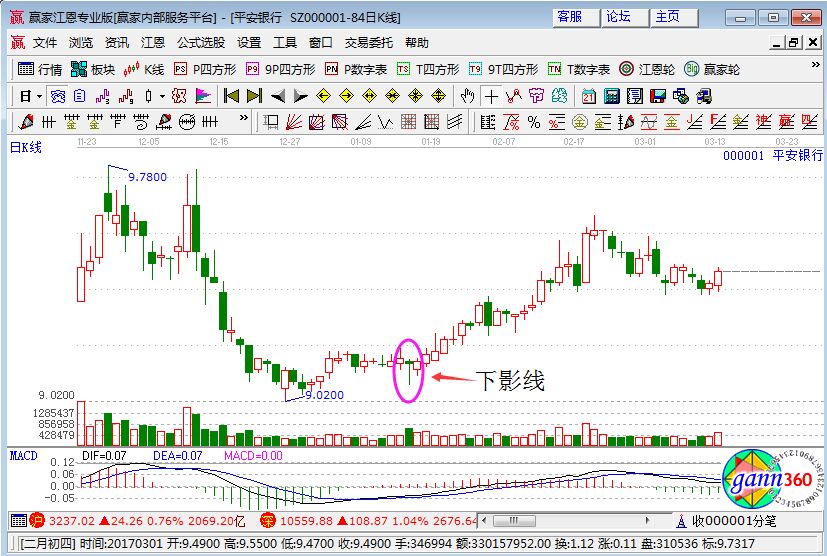This screenshot has height=556, width=827.
Task: Select the hand pan tool
Action: pyautogui.click(x=467, y=96)
